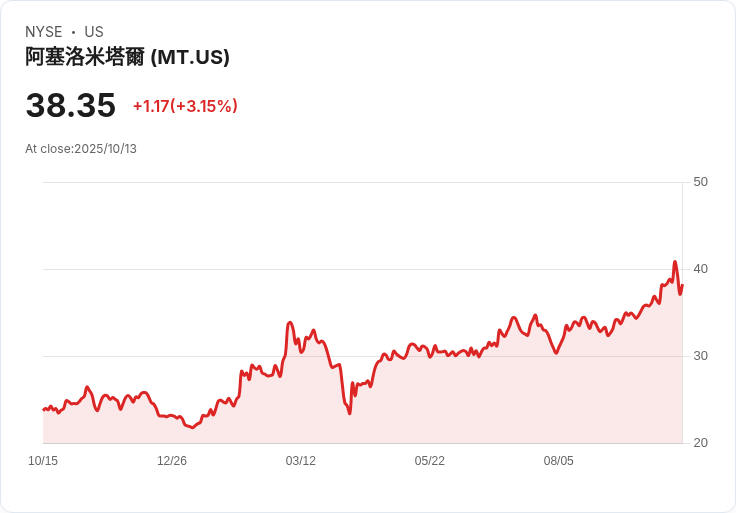Click the US market label
736x513 pixels.
[94, 32]
